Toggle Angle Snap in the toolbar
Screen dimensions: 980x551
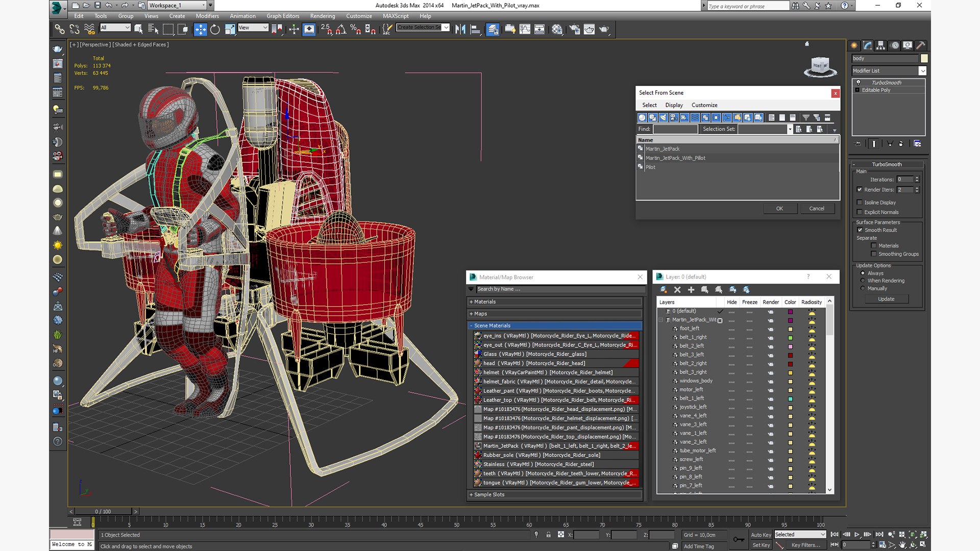pos(341,30)
